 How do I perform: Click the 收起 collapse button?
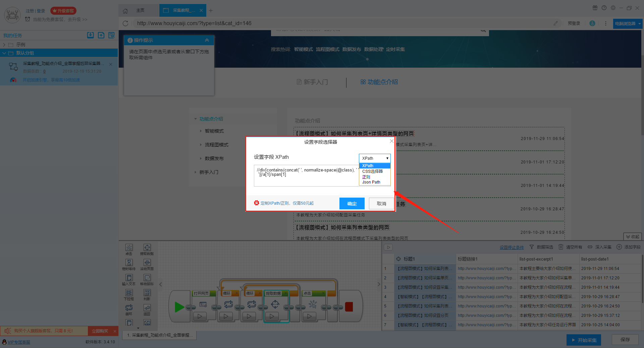[633, 236]
